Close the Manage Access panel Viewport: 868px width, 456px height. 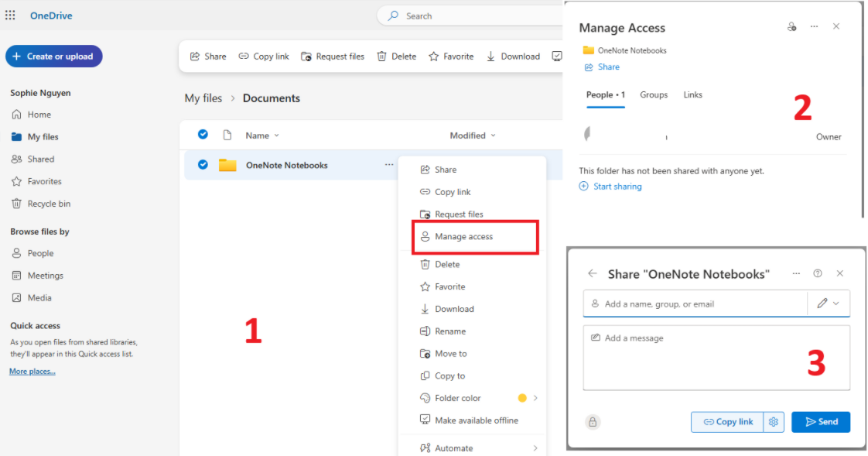[x=836, y=26]
